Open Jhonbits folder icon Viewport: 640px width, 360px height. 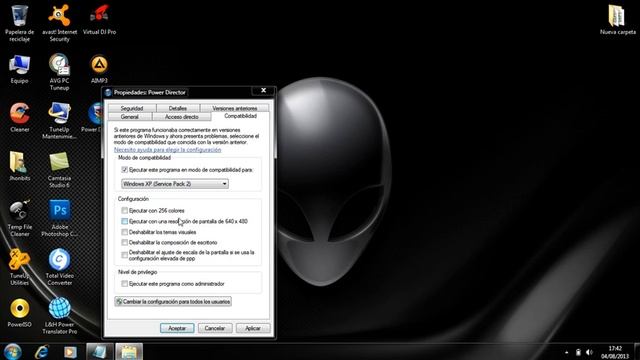19,166
